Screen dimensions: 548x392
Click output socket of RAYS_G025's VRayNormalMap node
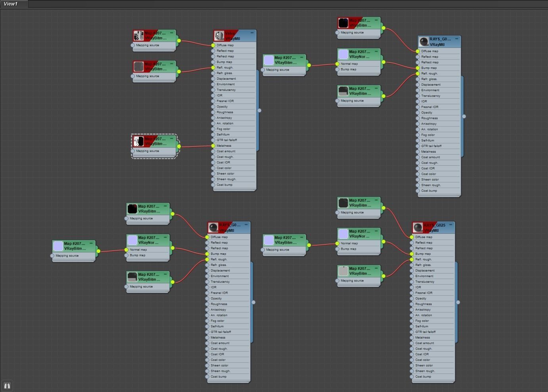(383, 241)
